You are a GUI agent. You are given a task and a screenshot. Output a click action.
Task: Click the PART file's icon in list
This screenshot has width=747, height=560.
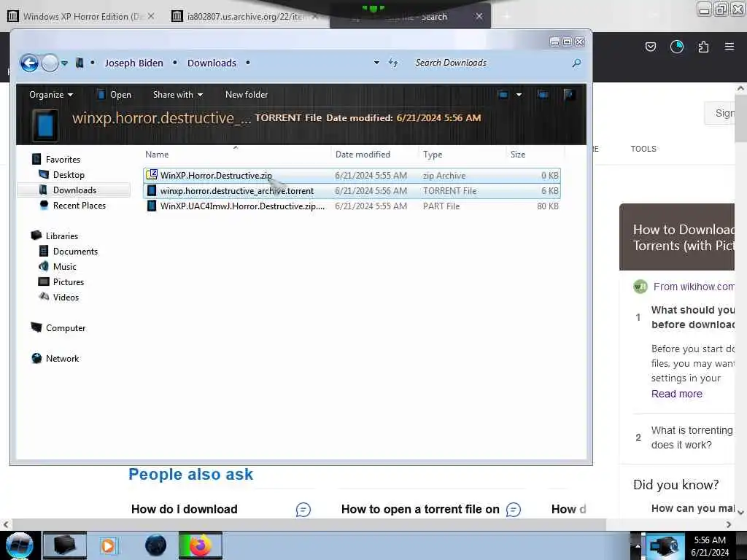[152, 206]
